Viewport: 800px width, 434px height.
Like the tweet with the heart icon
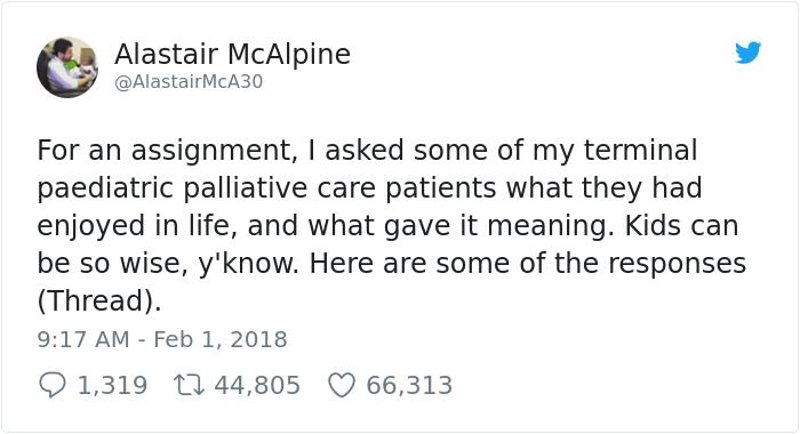(340, 384)
